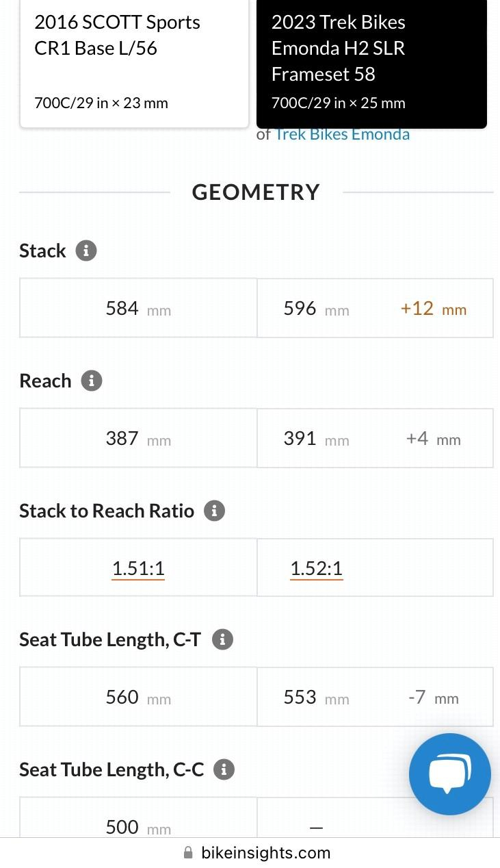Select the 2023 Trek Emonda H2 SLR card
This screenshot has height=868, width=500.
click(371, 62)
